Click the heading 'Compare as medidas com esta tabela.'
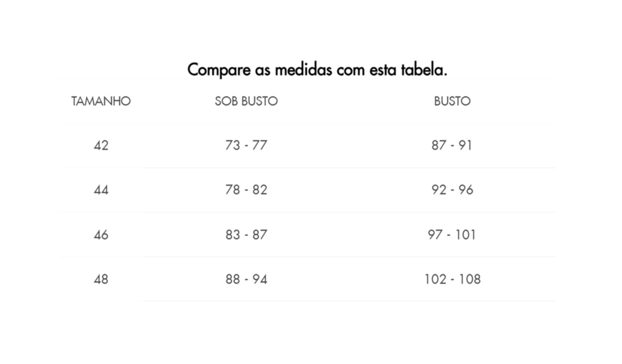This screenshot has height=364, width=622. [317, 69]
